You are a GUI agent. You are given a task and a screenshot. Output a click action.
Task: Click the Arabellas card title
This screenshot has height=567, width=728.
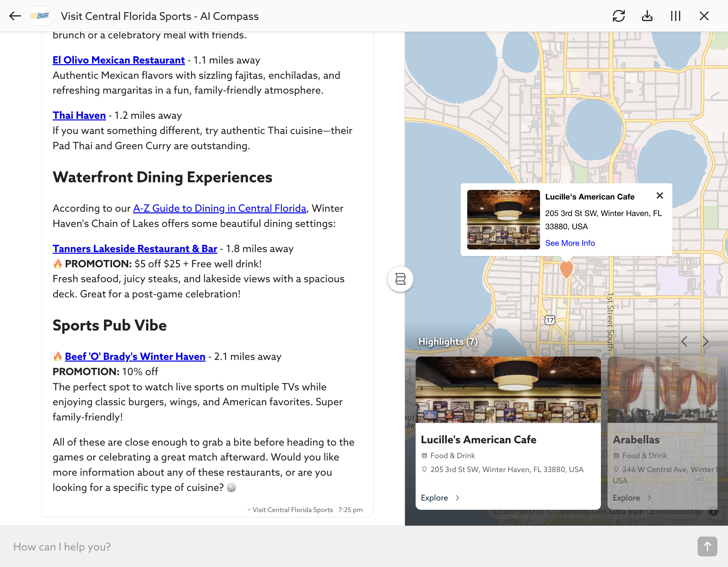[x=636, y=440]
